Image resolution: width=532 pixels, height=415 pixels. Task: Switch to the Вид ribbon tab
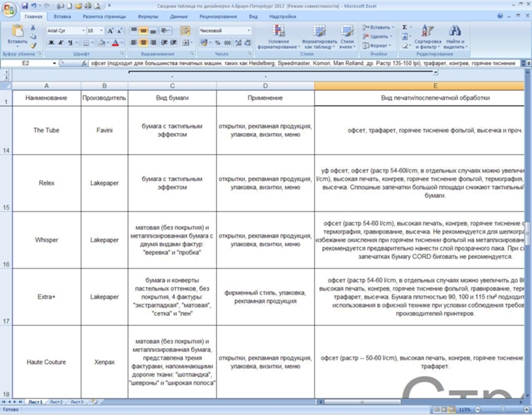tap(253, 16)
